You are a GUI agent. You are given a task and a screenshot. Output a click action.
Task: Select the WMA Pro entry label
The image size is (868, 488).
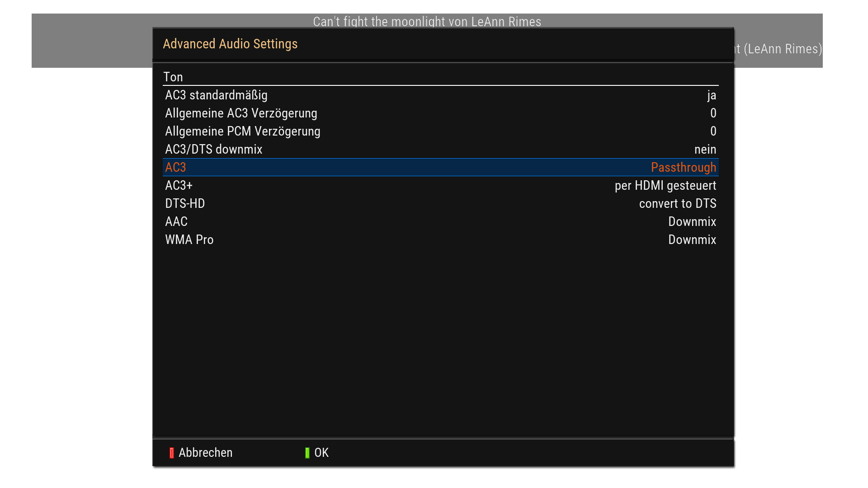[x=189, y=240]
